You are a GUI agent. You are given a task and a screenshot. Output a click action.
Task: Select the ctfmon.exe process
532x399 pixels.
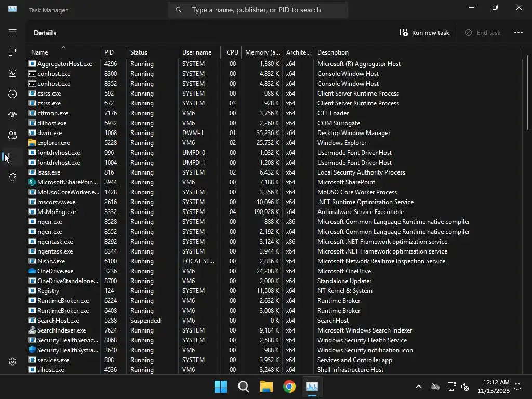274,113
